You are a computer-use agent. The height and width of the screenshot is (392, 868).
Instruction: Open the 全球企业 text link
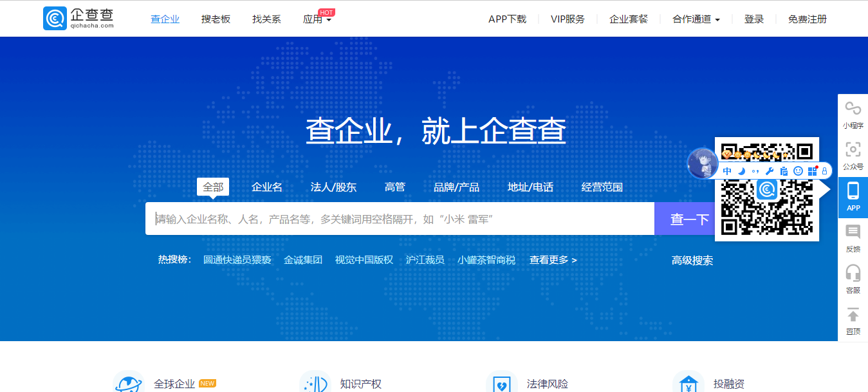[x=174, y=384]
